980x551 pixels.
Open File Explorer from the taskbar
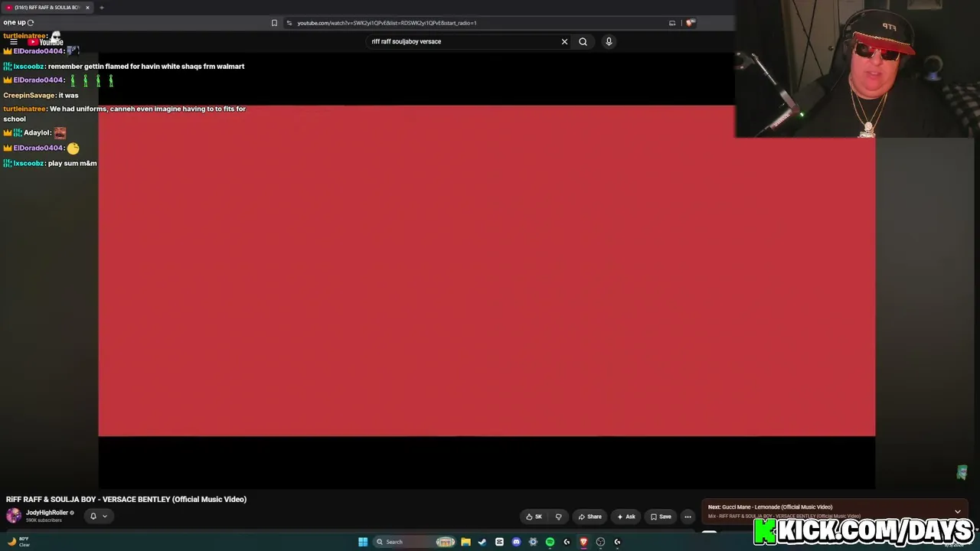[465, 542]
